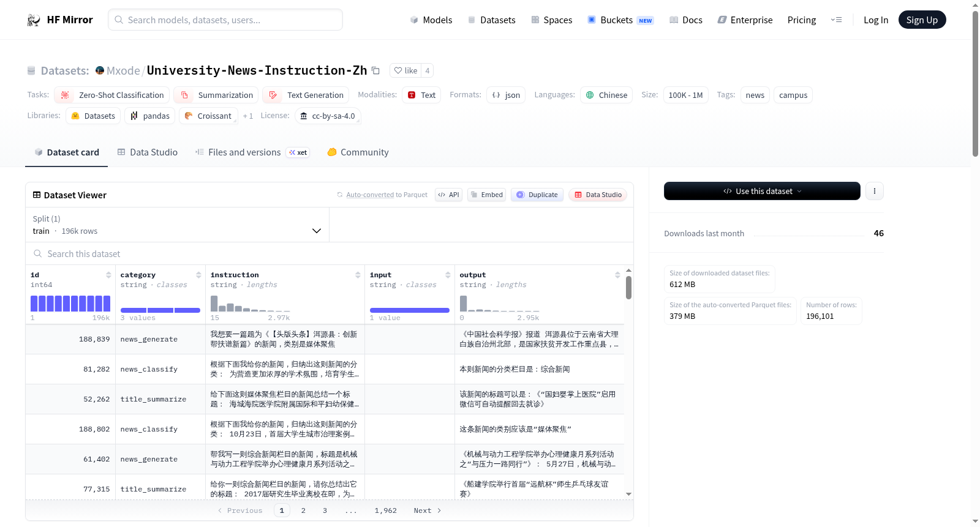
Task: Click the Embed button
Action: [486, 195]
